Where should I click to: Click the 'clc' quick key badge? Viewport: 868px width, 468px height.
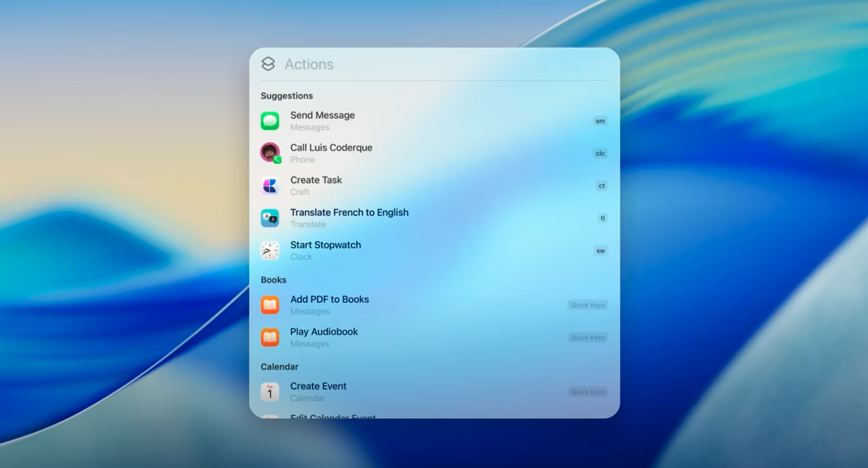[600, 153]
